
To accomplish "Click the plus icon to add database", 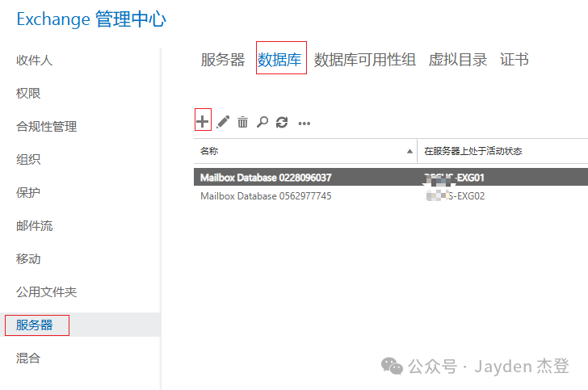I will [x=202, y=121].
